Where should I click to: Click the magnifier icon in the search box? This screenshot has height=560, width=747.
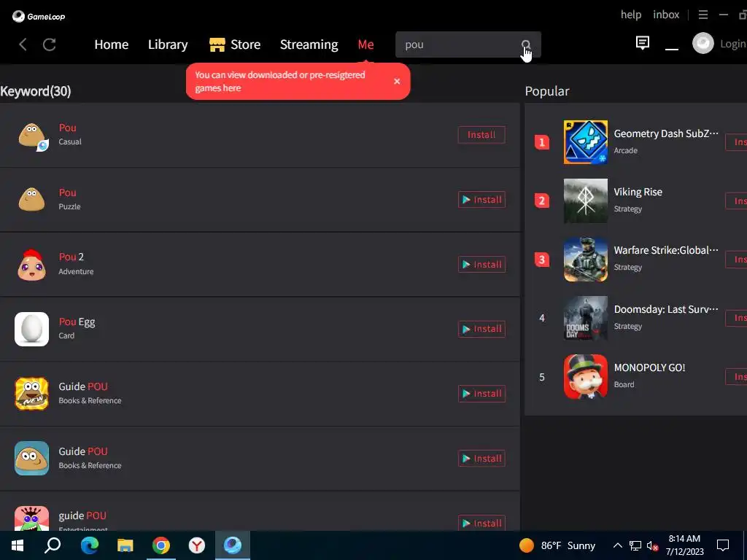(525, 44)
